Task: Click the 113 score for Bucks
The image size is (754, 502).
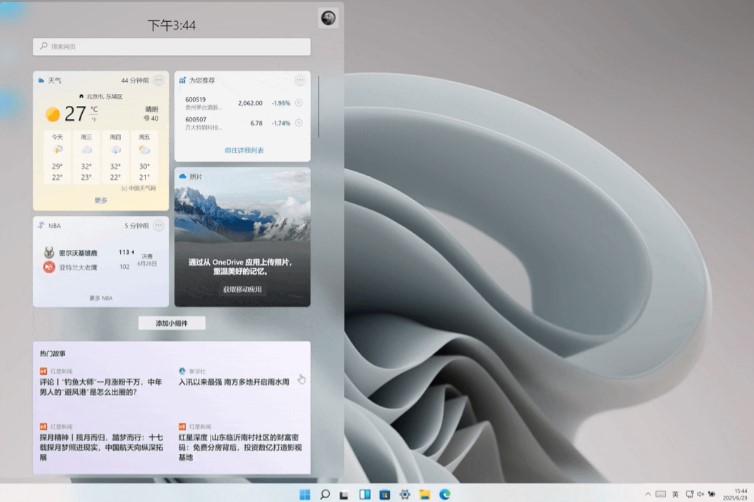Action: pos(124,252)
